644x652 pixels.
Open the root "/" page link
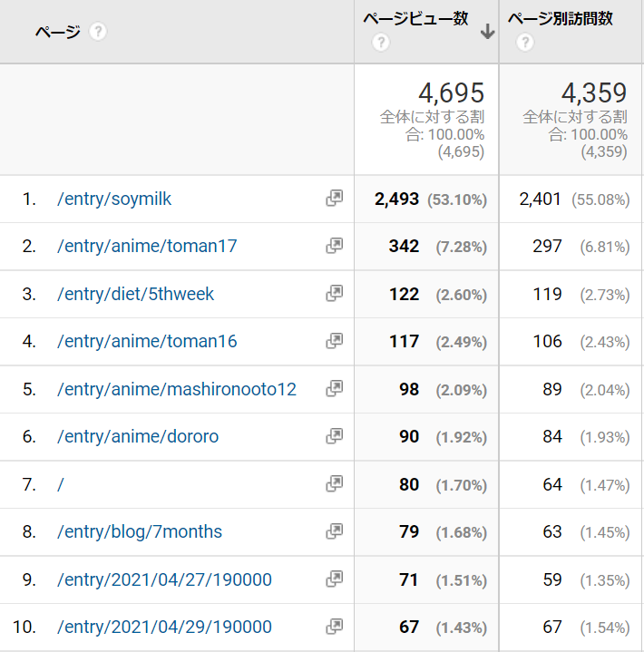coord(61,484)
